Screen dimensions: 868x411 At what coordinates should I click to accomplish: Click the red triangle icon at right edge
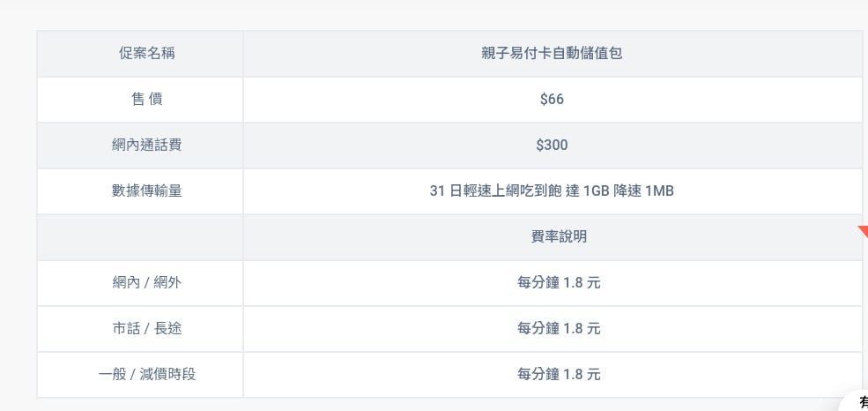pos(864,231)
